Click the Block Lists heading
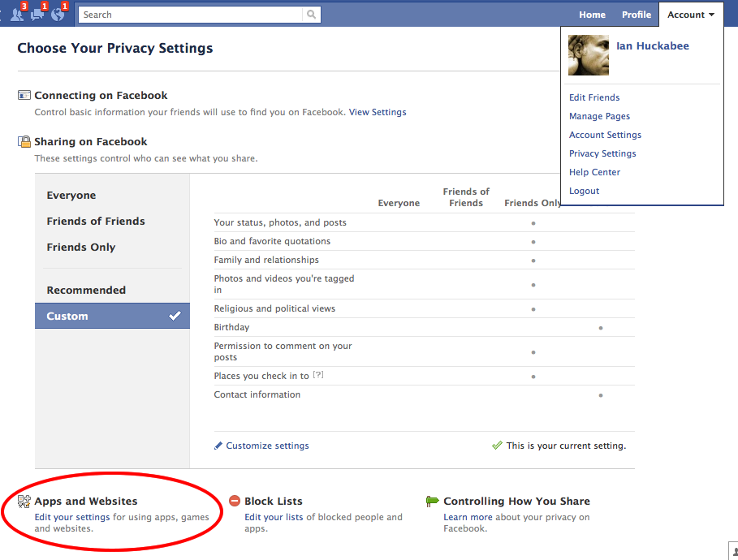 point(274,502)
